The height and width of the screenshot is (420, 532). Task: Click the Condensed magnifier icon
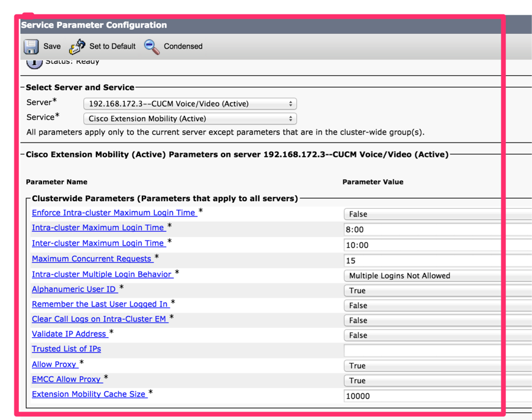point(152,47)
